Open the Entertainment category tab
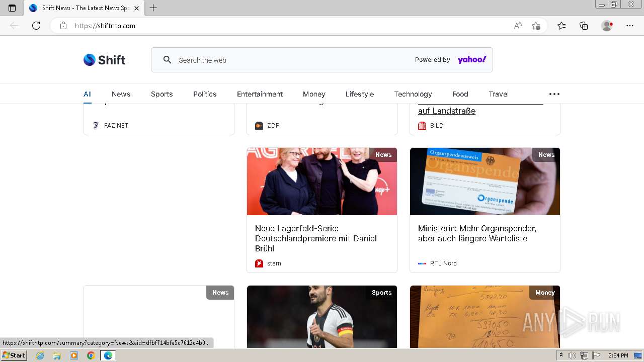Screen dimensions: 644x362 click(260, 94)
